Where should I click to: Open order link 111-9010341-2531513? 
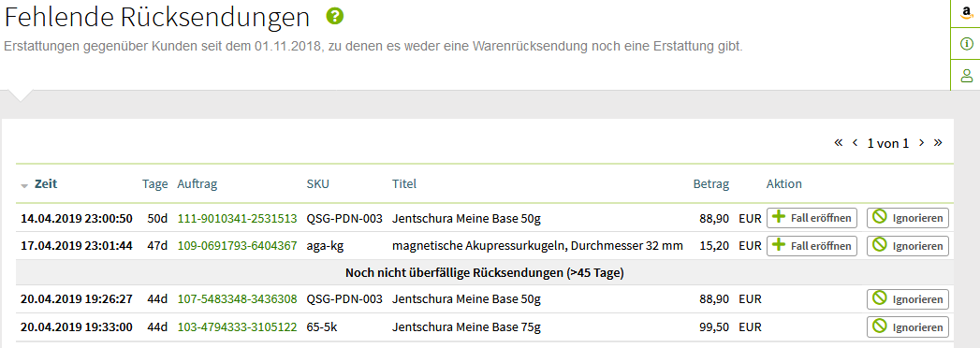pos(238,219)
